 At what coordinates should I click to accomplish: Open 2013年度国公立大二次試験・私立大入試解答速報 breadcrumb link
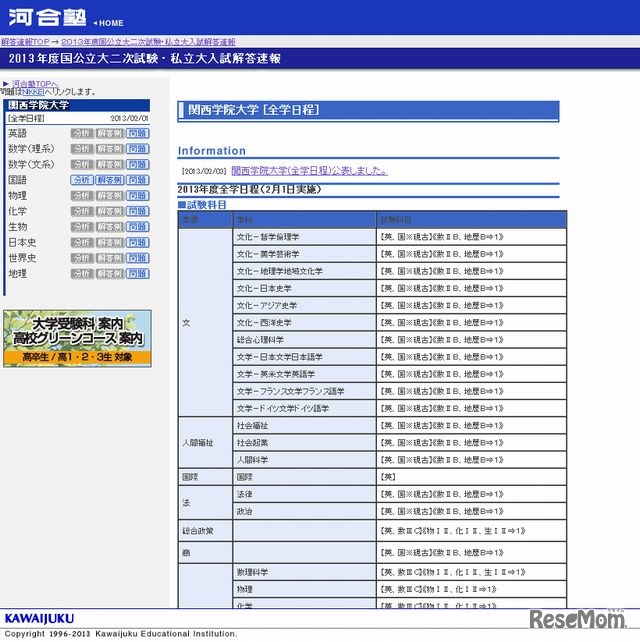point(148,42)
